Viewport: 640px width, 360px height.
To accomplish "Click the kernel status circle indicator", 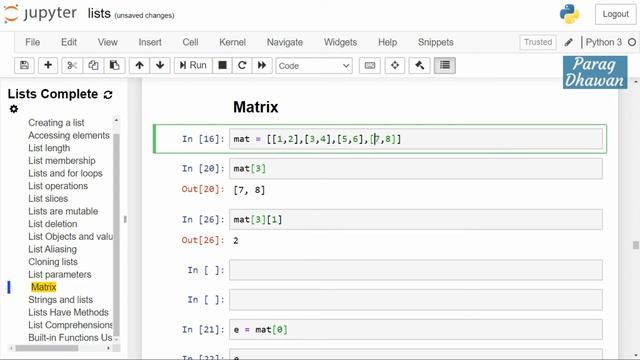I will pyautogui.click(x=632, y=42).
